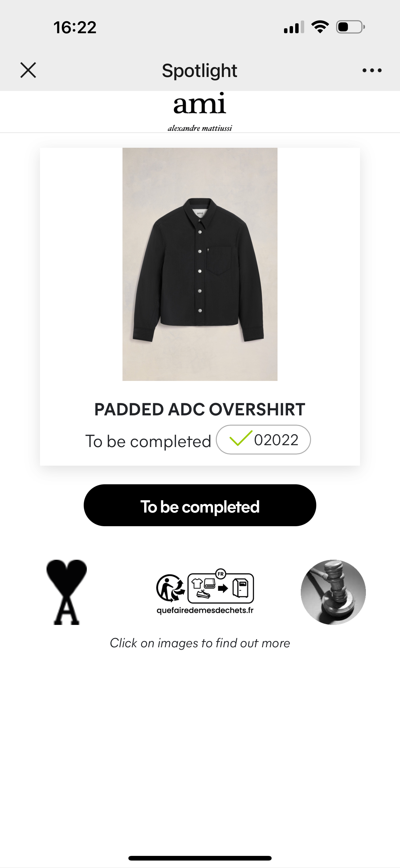The width and height of the screenshot is (400, 868).
Task: Tap the 16:22 clock in status bar
Action: [x=75, y=27]
